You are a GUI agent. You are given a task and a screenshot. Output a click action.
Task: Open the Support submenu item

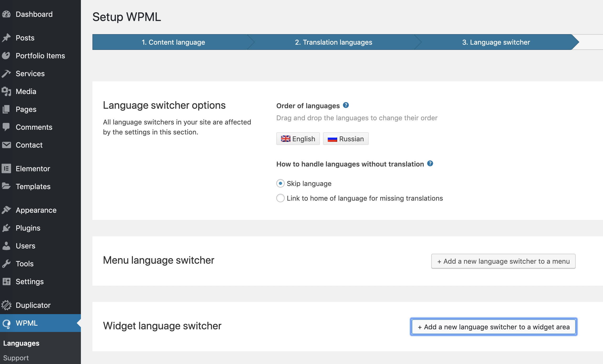[16, 358]
